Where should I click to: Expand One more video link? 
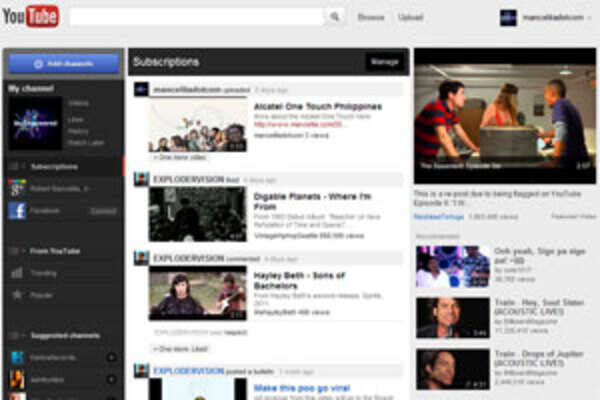pos(179,157)
